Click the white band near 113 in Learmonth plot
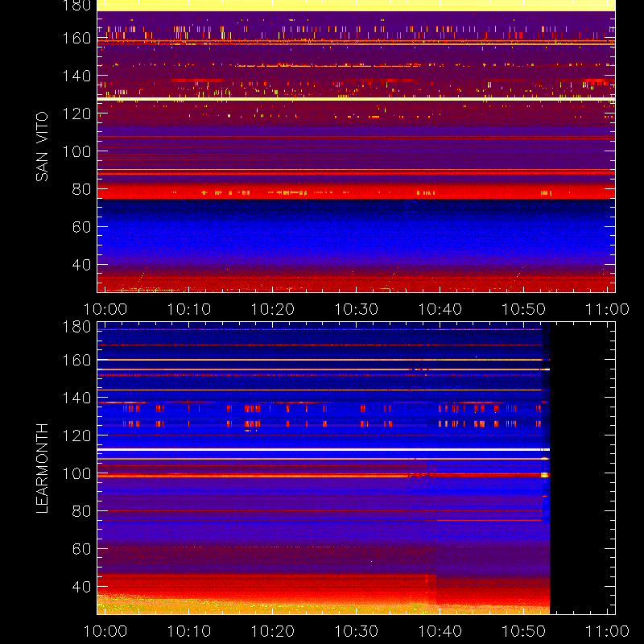 pyautogui.click(x=324, y=449)
